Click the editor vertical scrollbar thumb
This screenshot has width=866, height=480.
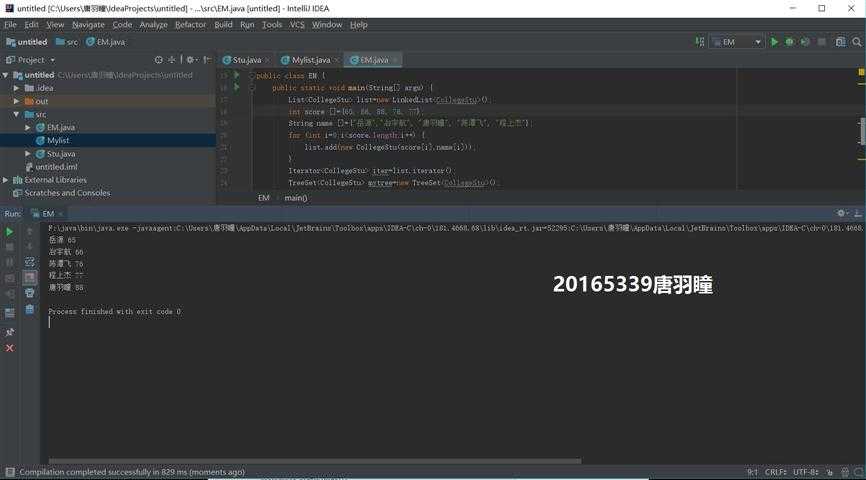point(862,131)
